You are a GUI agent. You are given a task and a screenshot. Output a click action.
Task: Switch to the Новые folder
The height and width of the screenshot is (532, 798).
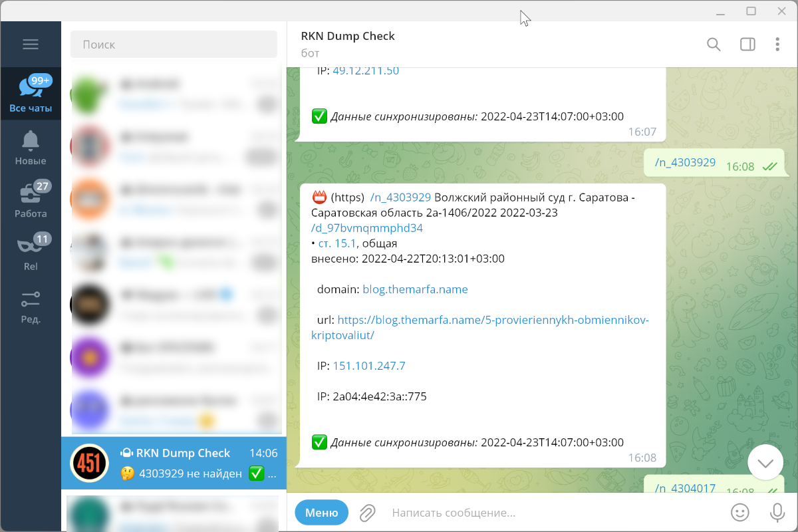tap(31, 148)
